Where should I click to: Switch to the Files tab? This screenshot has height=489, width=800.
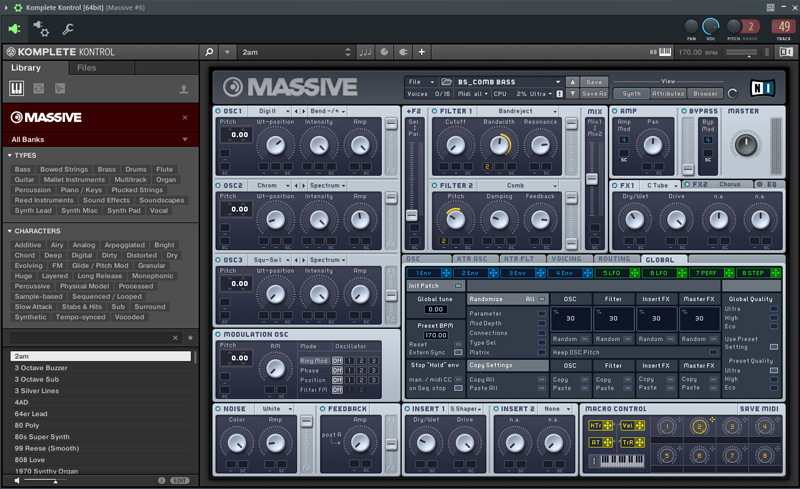click(87, 67)
